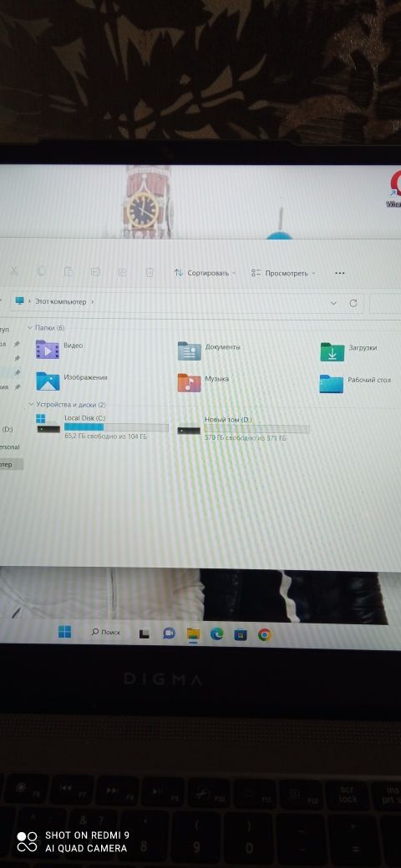
Task: Click the Этот компьютер breadcrumb
Action: [x=61, y=301]
